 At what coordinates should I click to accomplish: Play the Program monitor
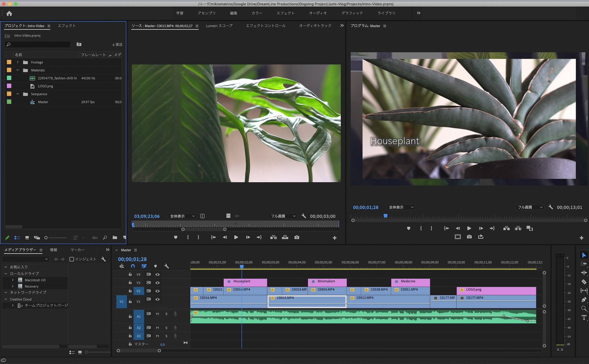469,228
